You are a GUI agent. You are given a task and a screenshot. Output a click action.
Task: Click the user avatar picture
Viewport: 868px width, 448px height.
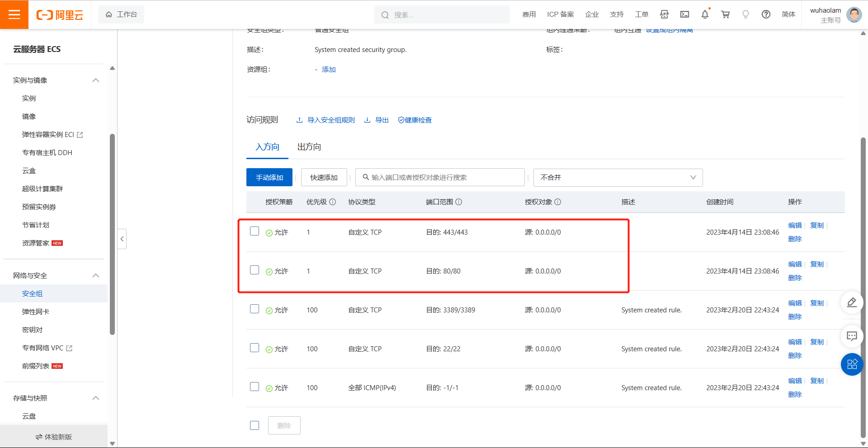coord(854,14)
